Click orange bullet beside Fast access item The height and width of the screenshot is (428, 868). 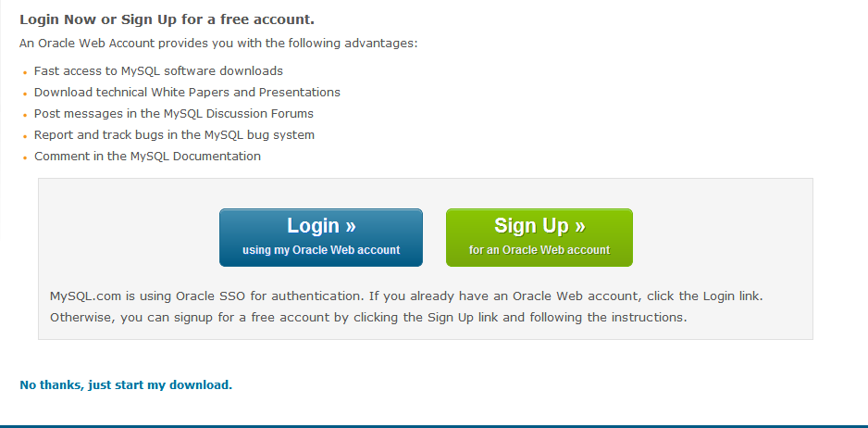25,72
